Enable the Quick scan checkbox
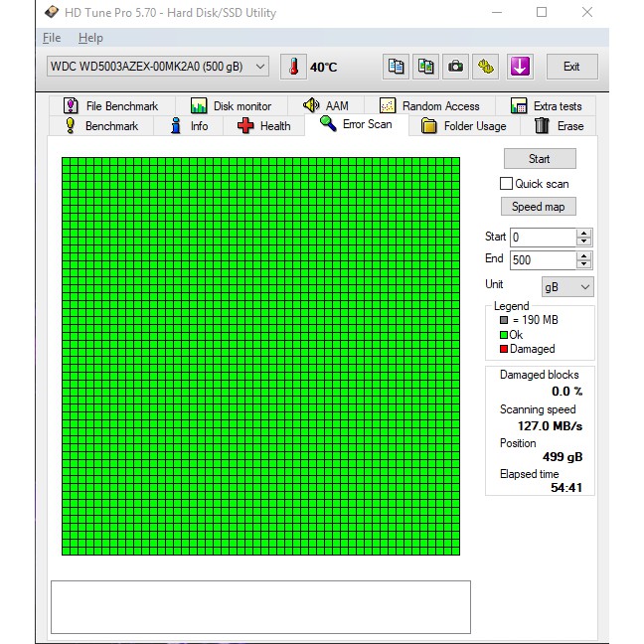This screenshot has width=644, height=644. coord(506,184)
